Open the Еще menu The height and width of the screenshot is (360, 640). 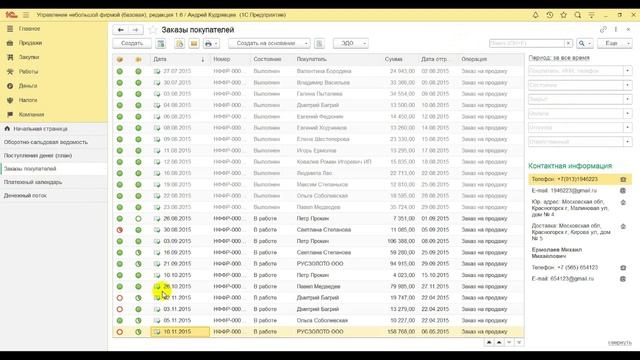614,43
